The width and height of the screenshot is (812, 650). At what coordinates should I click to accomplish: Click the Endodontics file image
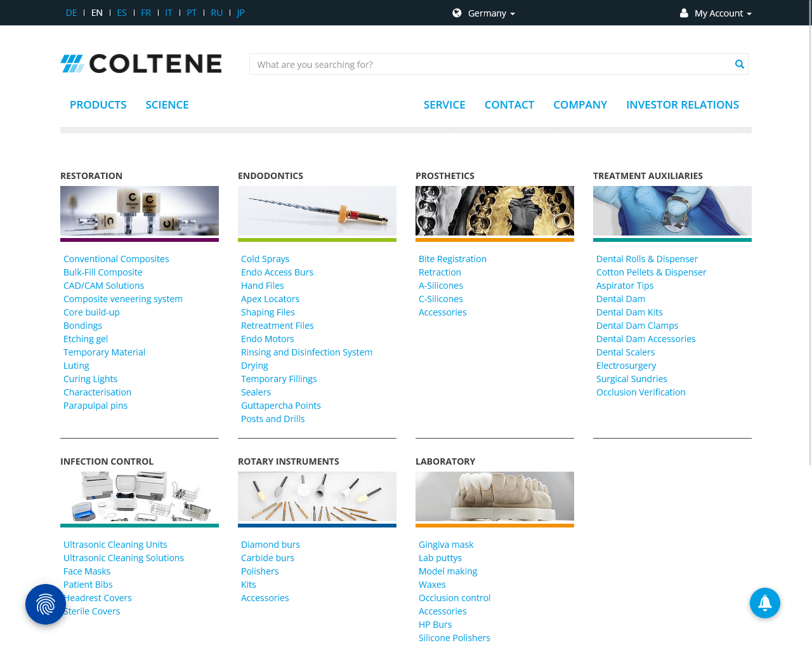point(317,211)
